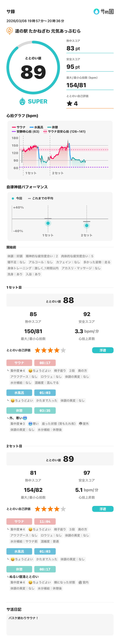Screen dimensions: 120x644
Task: Click the SUPER mascot badge icon
Action: point(22,101)
